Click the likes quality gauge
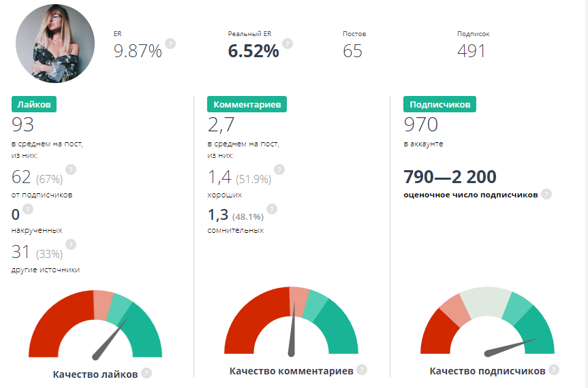 (95, 325)
